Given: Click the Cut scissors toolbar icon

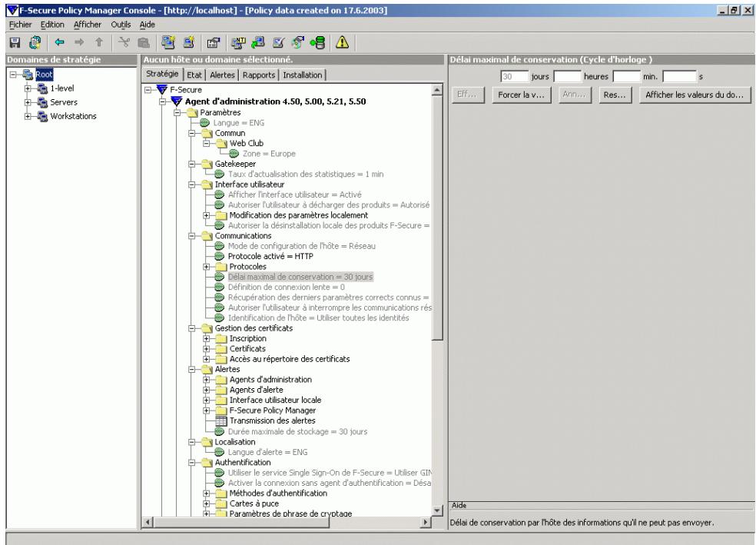Looking at the screenshot, I should (124, 42).
